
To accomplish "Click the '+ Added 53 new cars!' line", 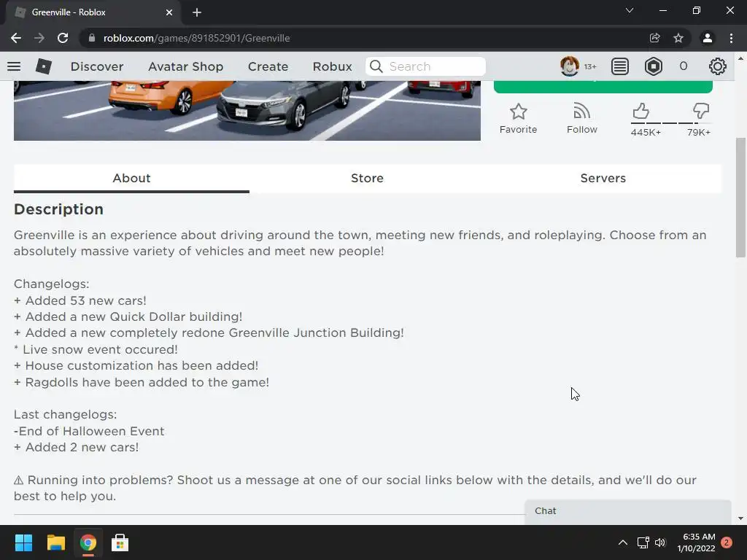I will point(80,300).
